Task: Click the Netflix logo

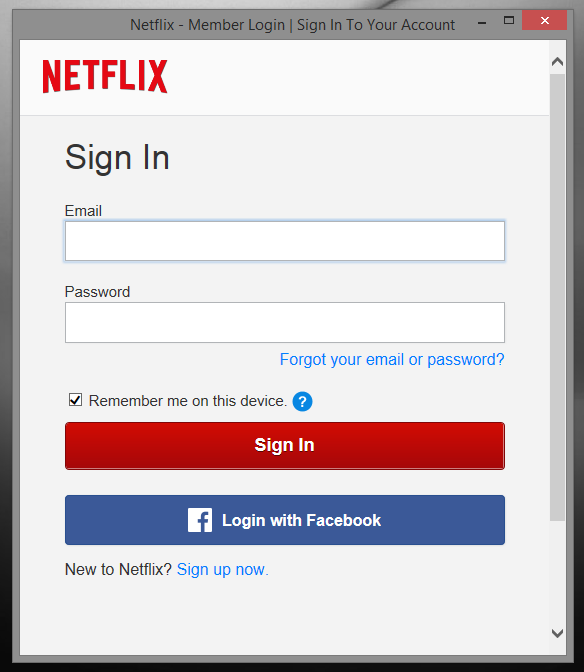Action: [x=105, y=76]
